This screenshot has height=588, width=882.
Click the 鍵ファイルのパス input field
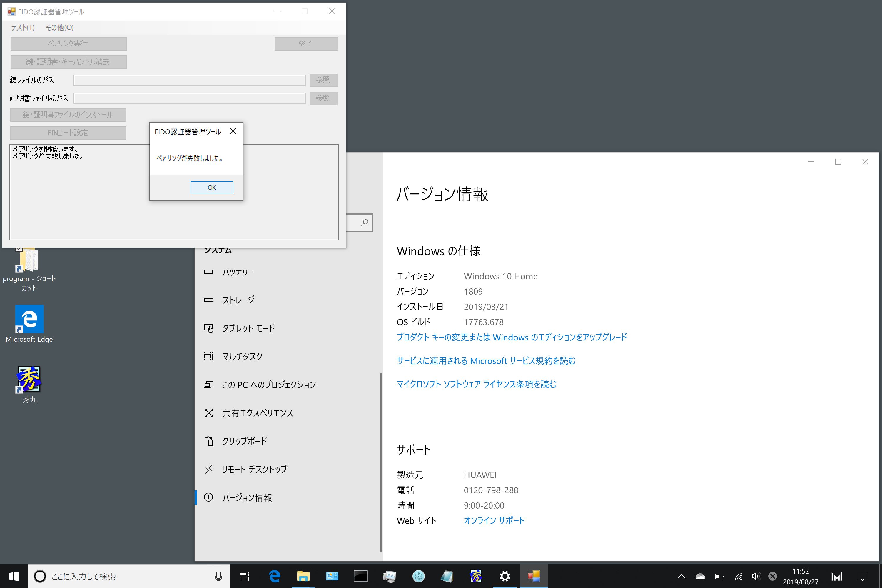(x=189, y=80)
